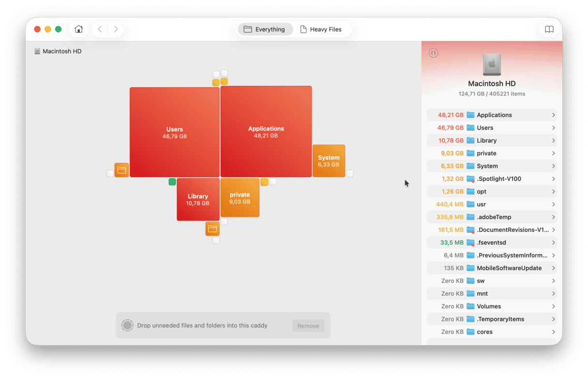Go forward with the right arrow
Screen dimensions: 588x379
[116, 29]
